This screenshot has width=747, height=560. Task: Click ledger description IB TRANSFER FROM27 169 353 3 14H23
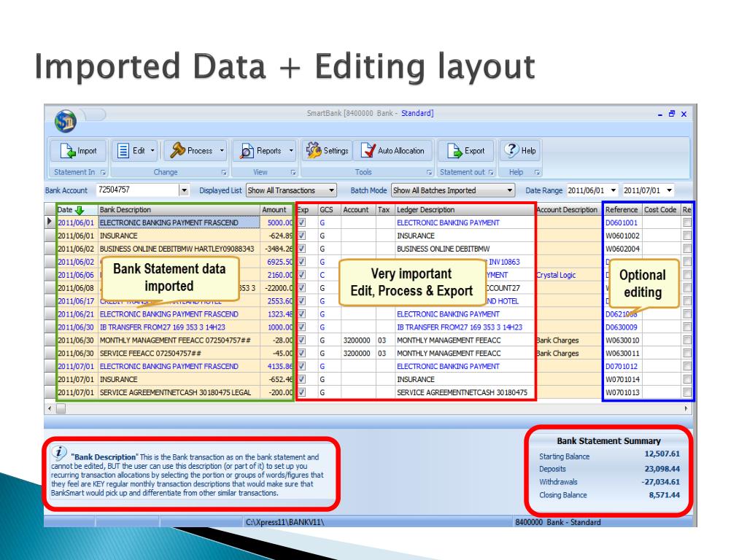[460, 327]
